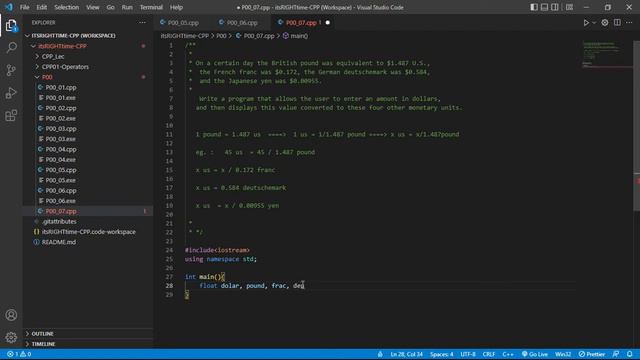
Task: Open the Edit menu
Action: click(x=41, y=7)
